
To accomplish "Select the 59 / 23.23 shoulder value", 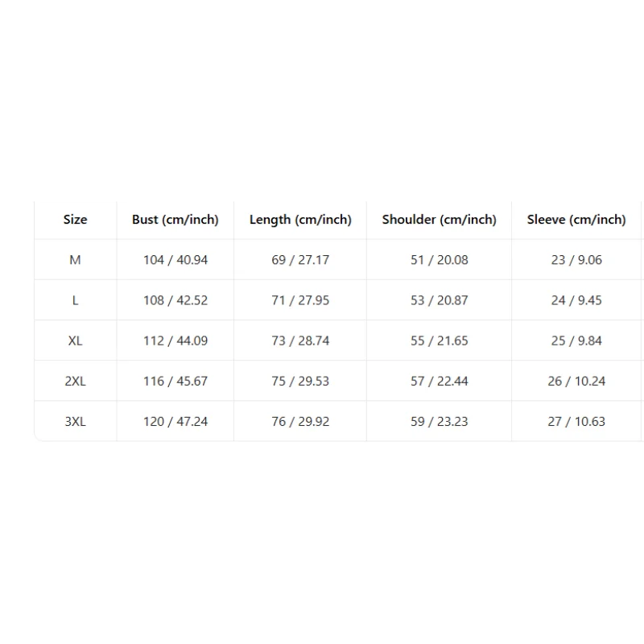I will click(439, 422).
